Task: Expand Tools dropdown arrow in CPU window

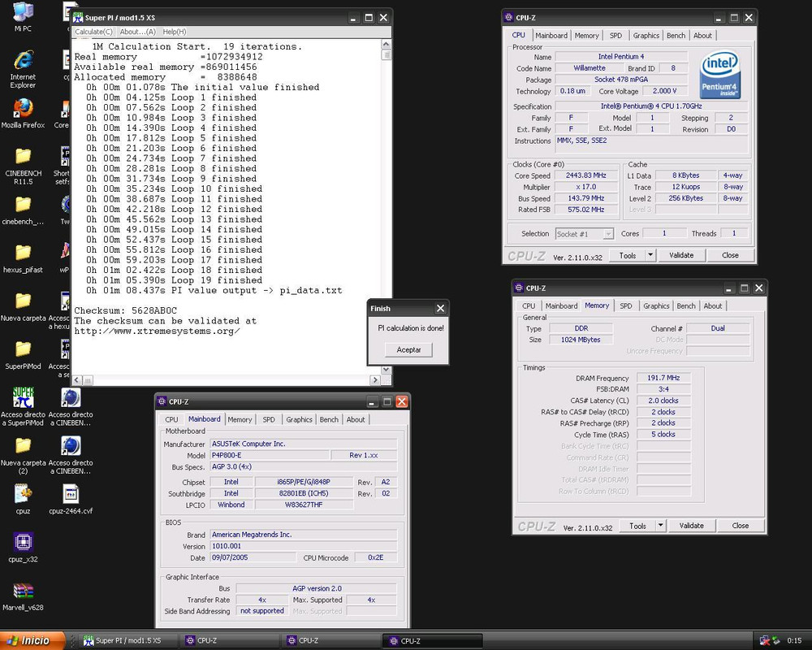Action: click(x=650, y=255)
